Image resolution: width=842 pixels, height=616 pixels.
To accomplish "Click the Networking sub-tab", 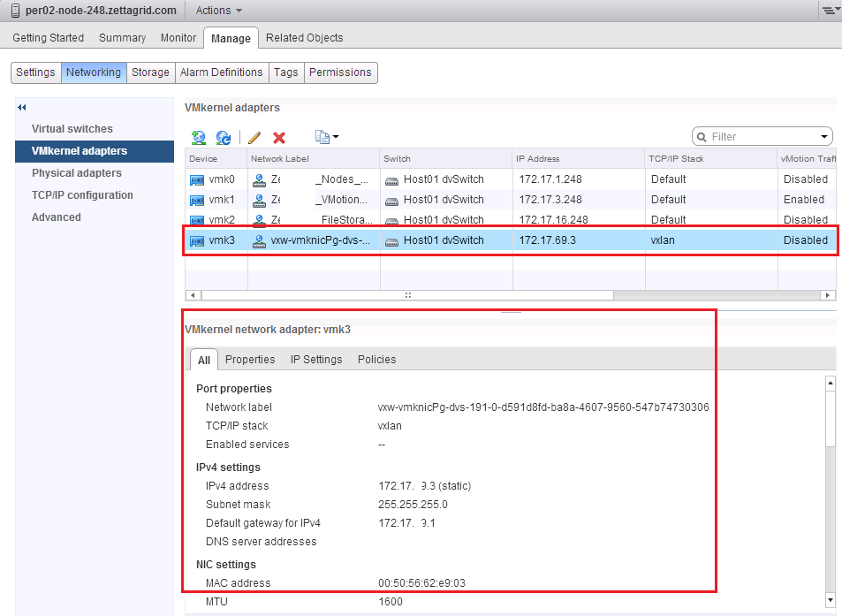I will pos(94,72).
